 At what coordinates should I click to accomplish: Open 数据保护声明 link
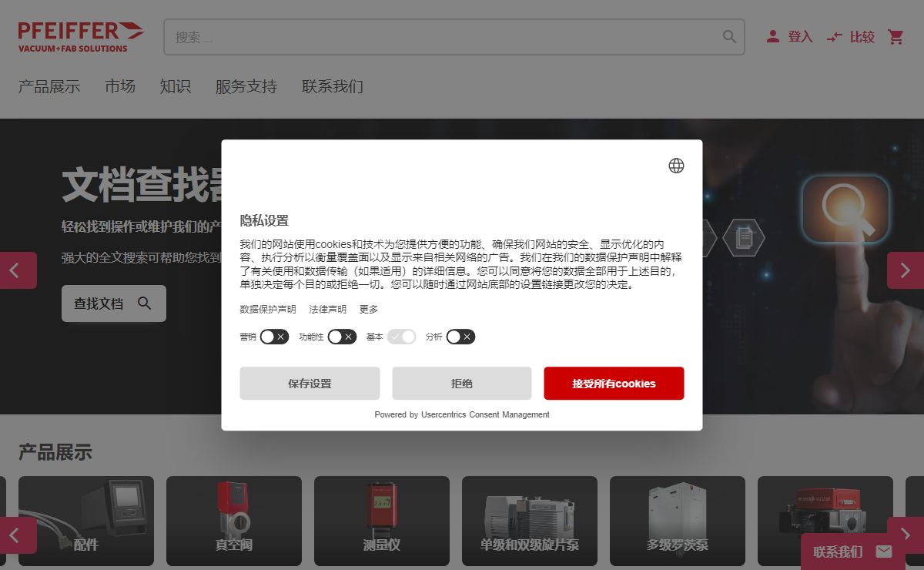(x=268, y=309)
